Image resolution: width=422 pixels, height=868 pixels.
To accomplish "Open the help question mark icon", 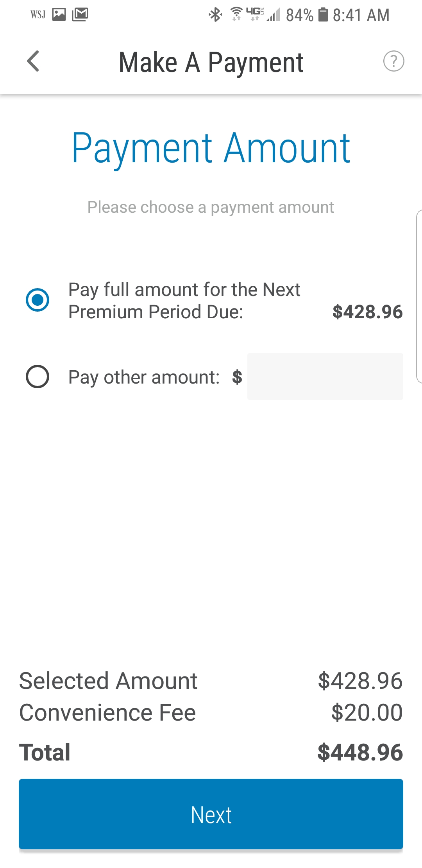I will coord(393,61).
